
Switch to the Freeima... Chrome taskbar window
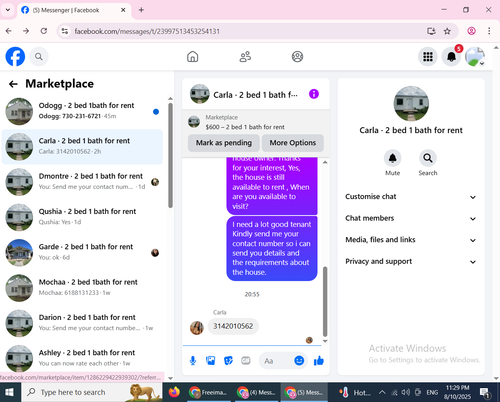click(x=209, y=392)
